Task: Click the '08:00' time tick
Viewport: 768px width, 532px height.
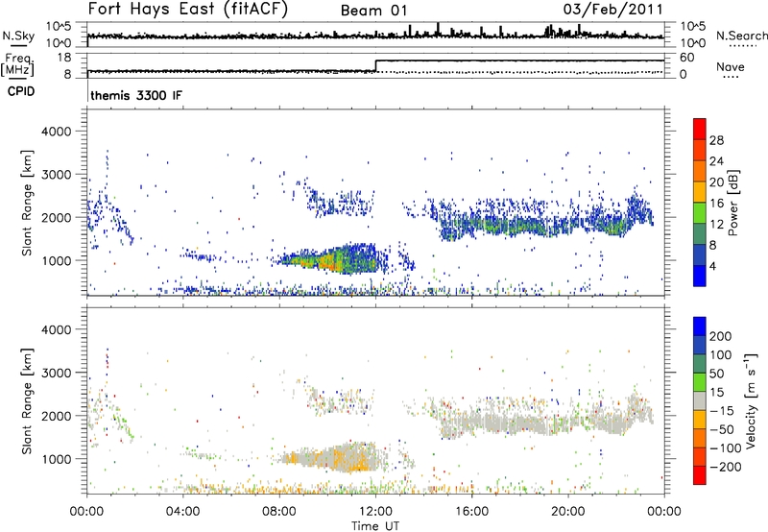Action: click(x=279, y=512)
